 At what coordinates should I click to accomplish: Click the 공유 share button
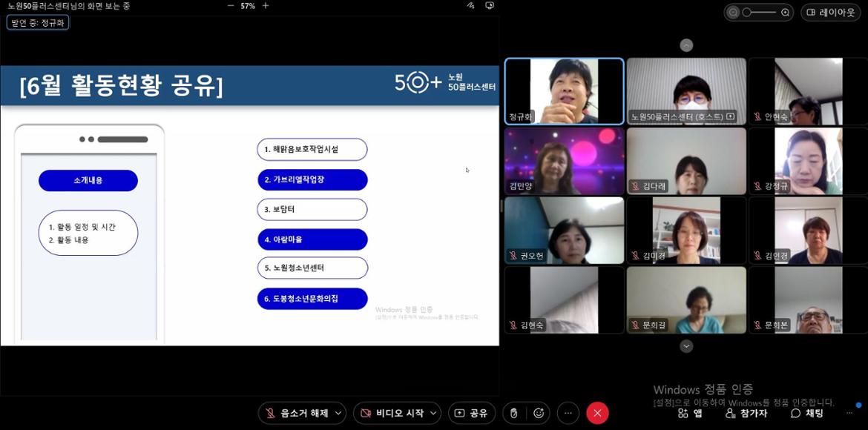click(472, 413)
